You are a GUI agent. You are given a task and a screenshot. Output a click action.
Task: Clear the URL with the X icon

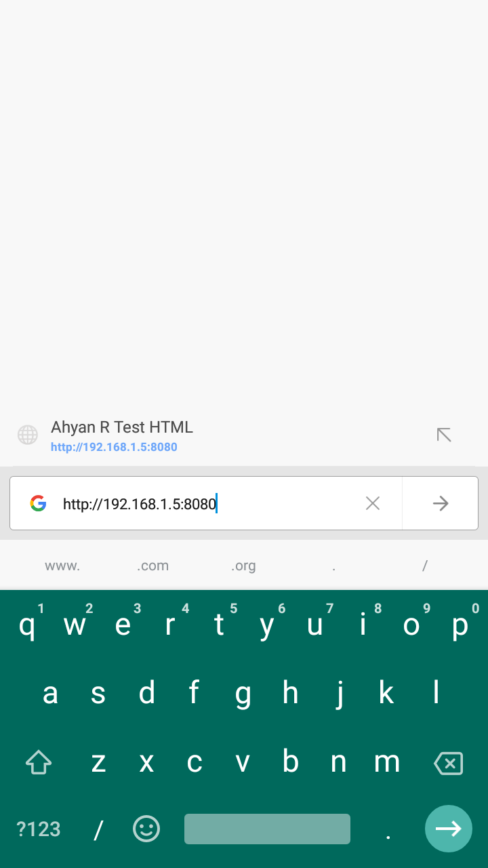coord(373,503)
